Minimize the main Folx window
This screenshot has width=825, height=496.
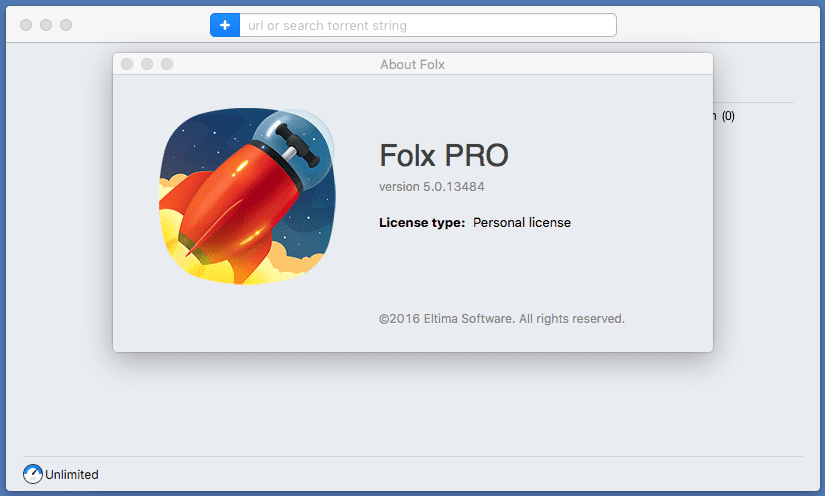(x=46, y=25)
